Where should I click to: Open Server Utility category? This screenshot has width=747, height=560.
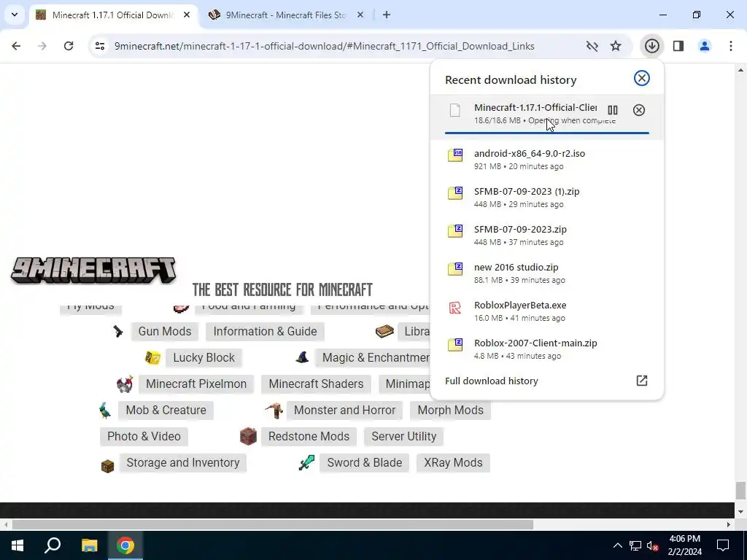click(x=404, y=436)
